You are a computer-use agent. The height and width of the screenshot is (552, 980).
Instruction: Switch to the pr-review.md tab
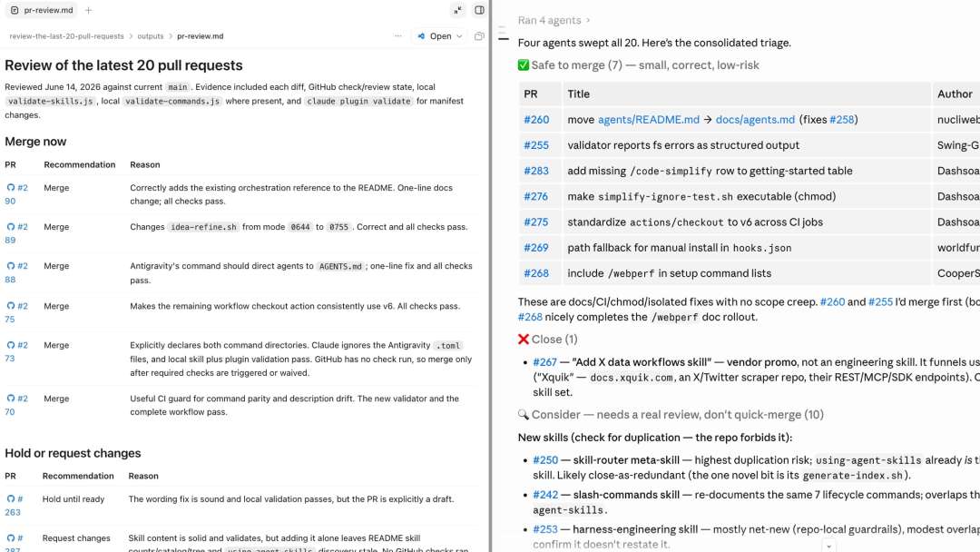(x=42, y=10)
